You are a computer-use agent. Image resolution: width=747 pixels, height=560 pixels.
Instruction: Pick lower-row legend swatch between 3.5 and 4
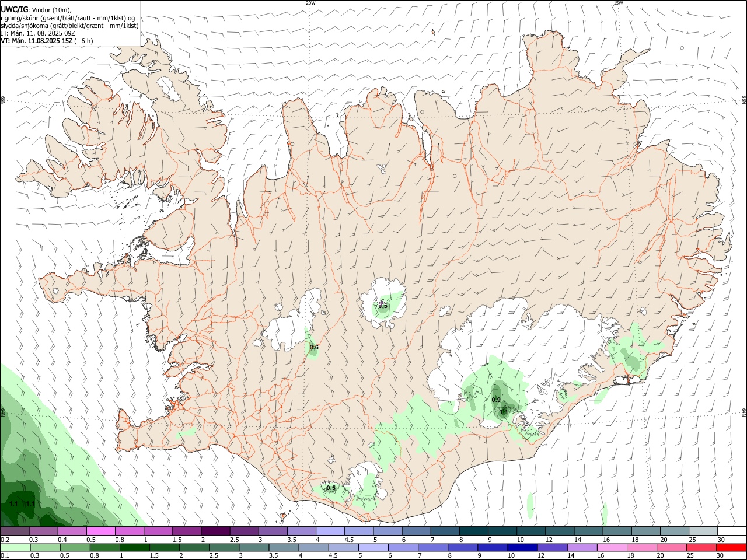click(x=284, y=547)
